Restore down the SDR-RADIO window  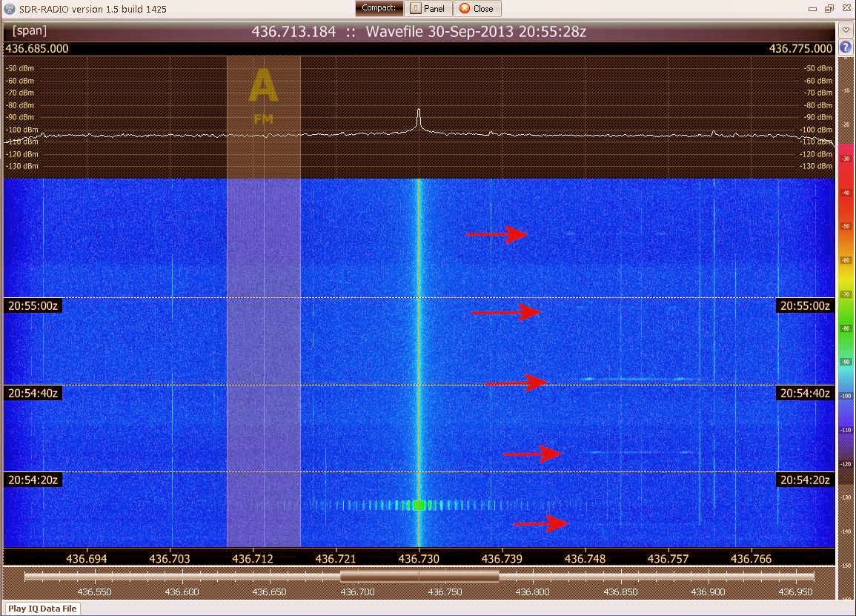point(829,9)
